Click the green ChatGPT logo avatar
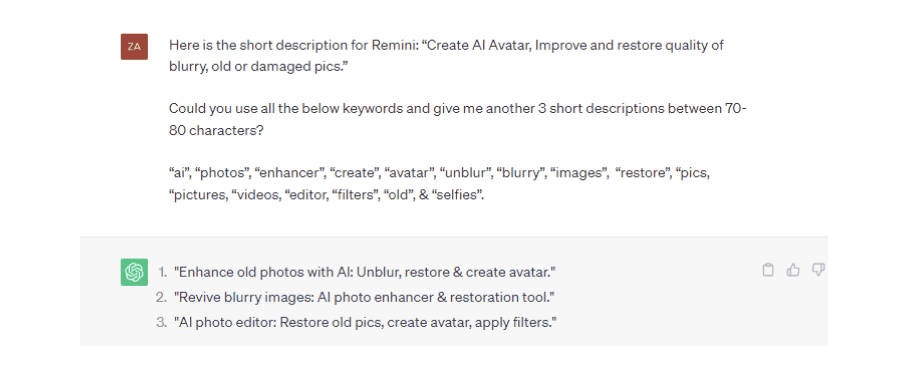The height and width of the screenshot is (366, 900). pos(134,272)
